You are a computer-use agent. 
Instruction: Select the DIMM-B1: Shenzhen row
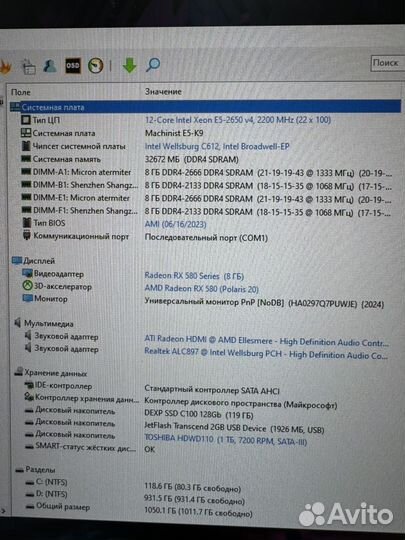click(x=80, y=185)
